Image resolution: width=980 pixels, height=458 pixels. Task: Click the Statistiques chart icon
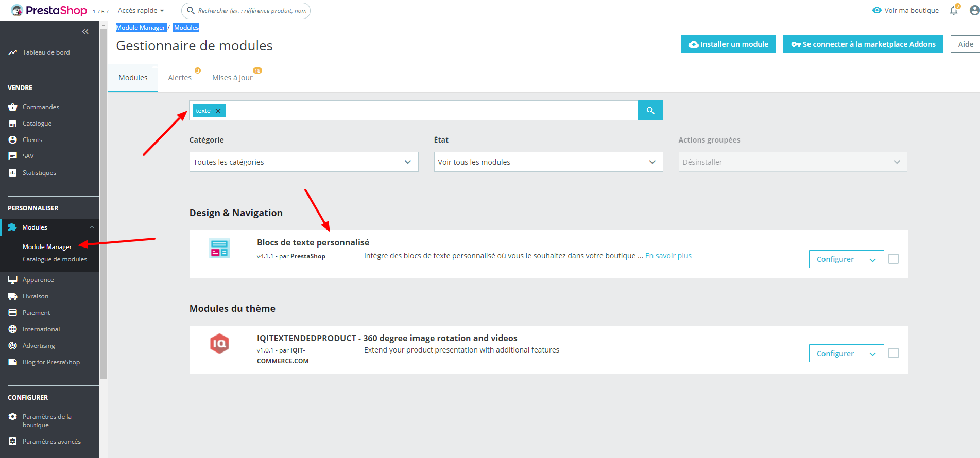tap(13, 173)
